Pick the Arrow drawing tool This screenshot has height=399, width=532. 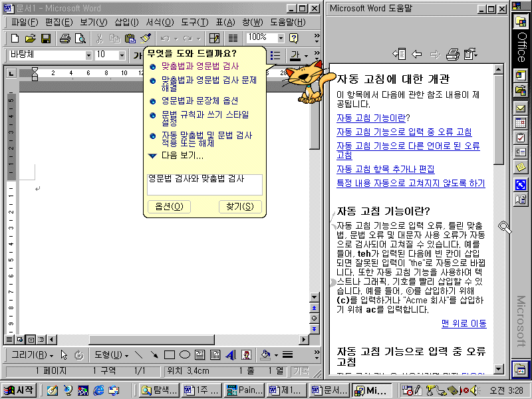click(154, 355)
